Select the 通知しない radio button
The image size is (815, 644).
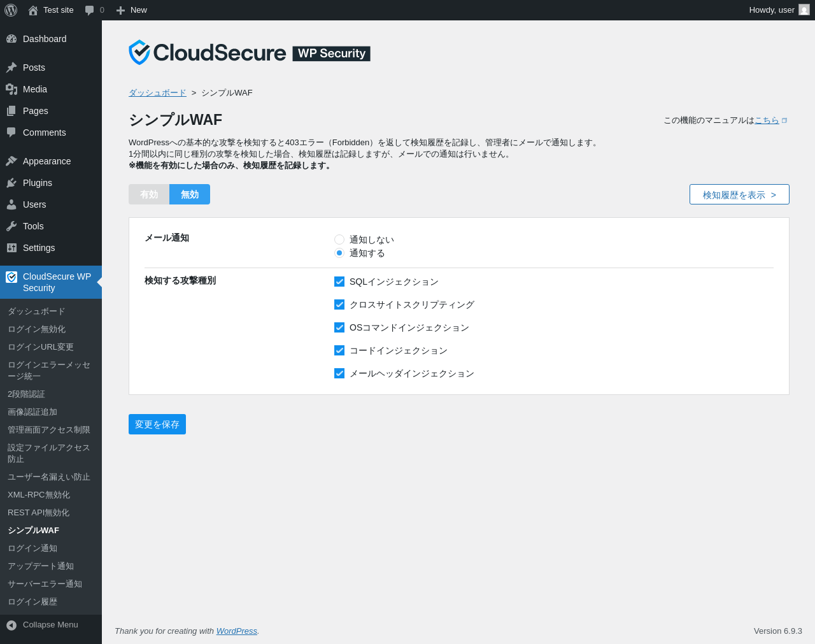339,240
